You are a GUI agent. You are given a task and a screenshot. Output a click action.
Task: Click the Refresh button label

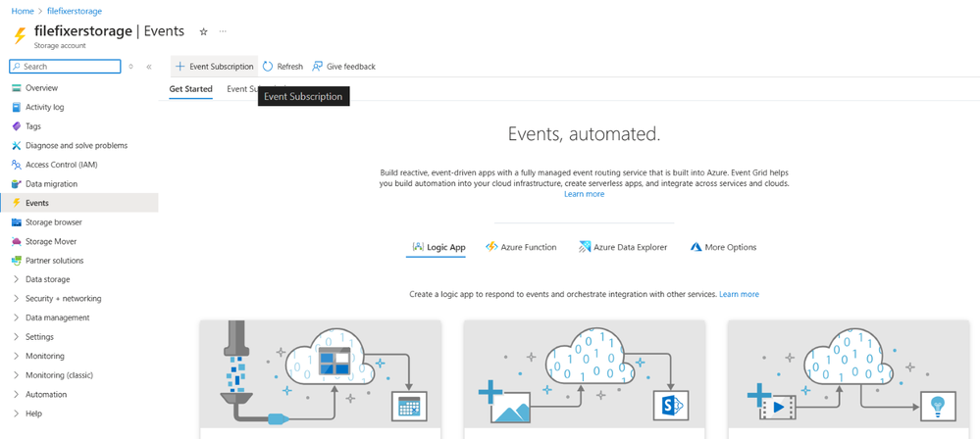coord(290,67)
